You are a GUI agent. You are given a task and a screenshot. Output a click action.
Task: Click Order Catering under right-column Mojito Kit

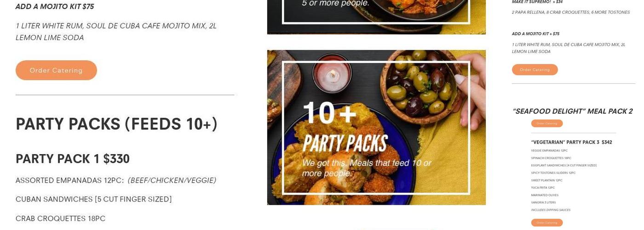tap(535, 70)
